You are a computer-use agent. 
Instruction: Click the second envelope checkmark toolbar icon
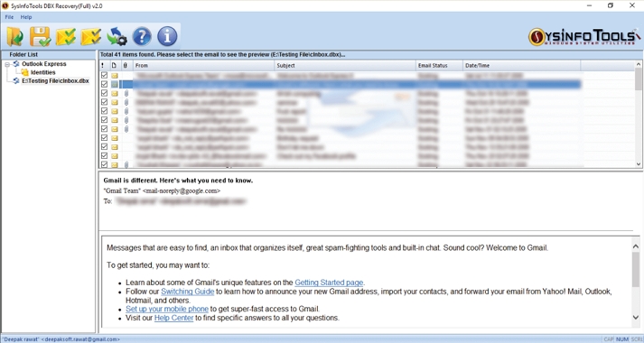[90, 36]
